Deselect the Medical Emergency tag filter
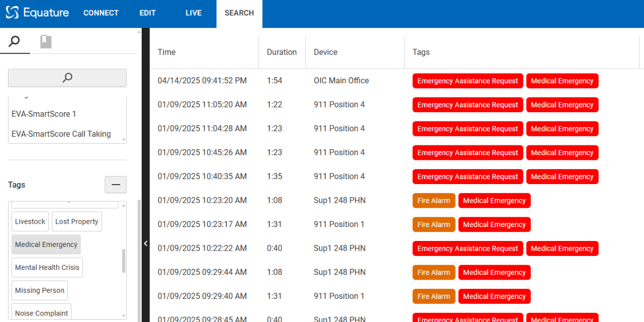The image size is (644, 322). tap(46, 245)
